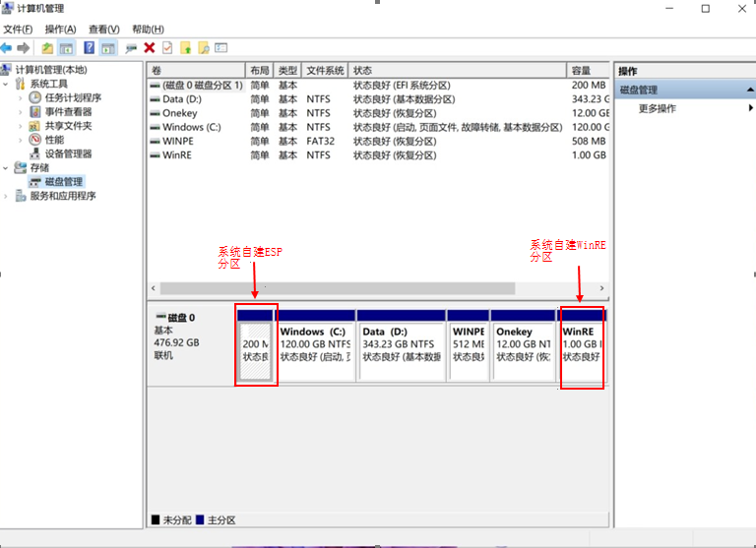Expand the 任务计划程序 tree node
The width and height of the screenshot is (756, 548).
[x=21, y=98]
